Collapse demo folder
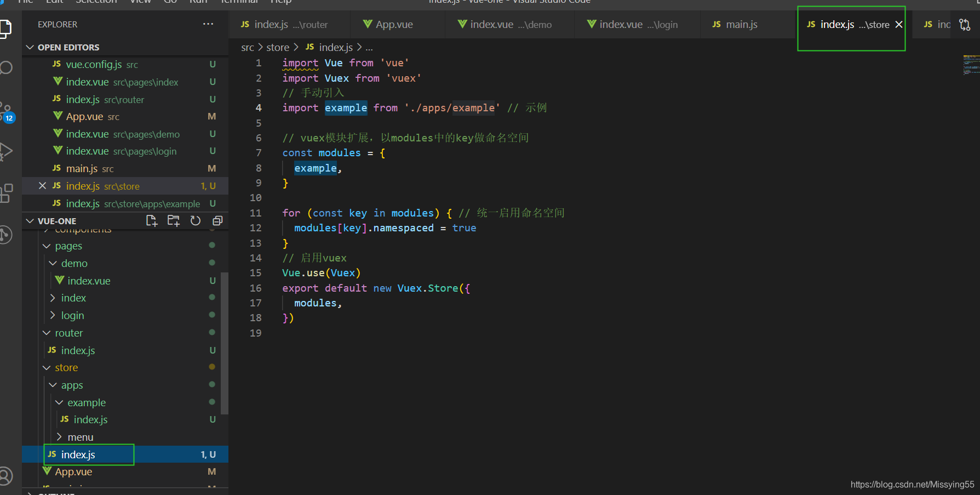The width and height of the screenshot is (980, 495). [53, 264]
